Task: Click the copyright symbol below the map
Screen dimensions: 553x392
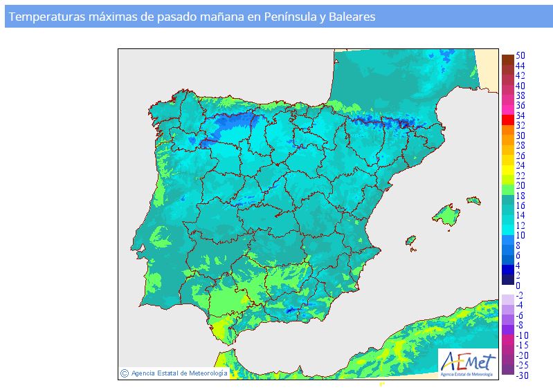Action: (x=124, y=373)
